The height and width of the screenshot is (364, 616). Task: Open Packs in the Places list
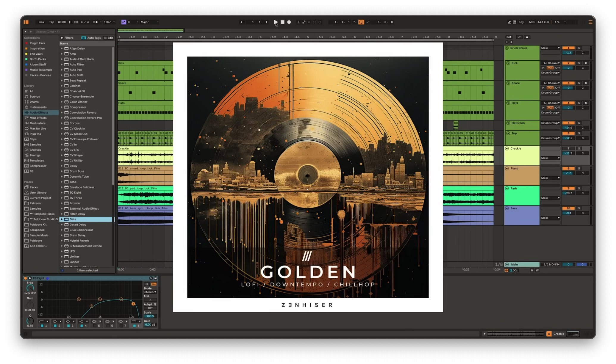[x=34, y=187]
